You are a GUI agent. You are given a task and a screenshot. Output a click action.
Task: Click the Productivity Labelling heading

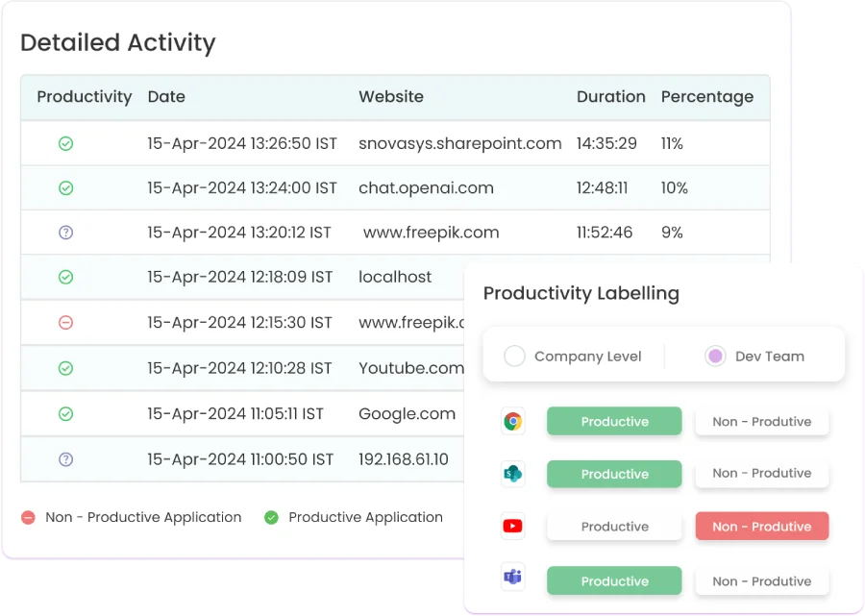click(581, 293)
